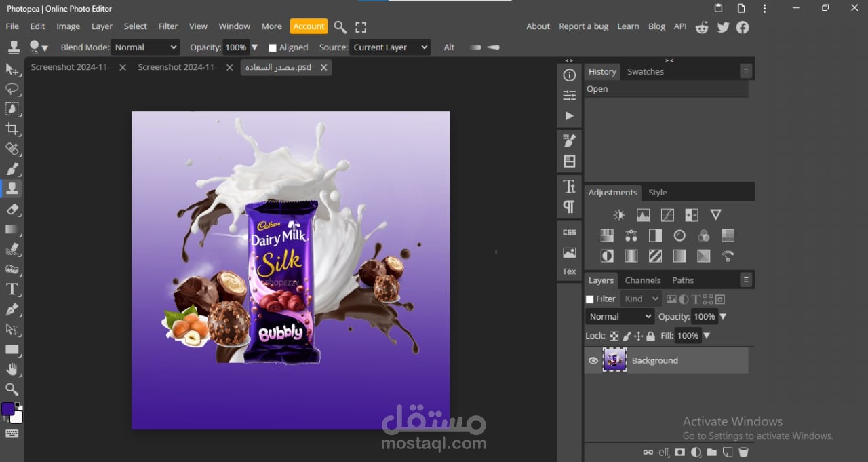Screen dimensions: 868x462
Task: Open the Learn link
Action: pos(628,26)
